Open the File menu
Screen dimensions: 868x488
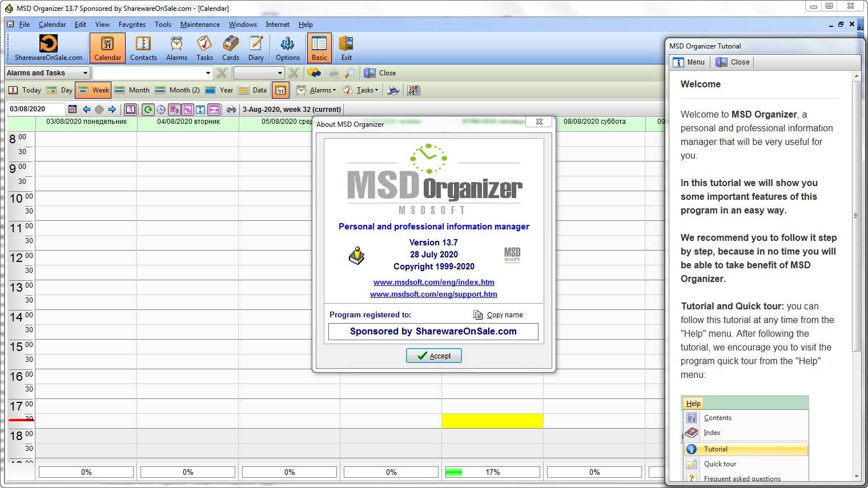[25, 25]
